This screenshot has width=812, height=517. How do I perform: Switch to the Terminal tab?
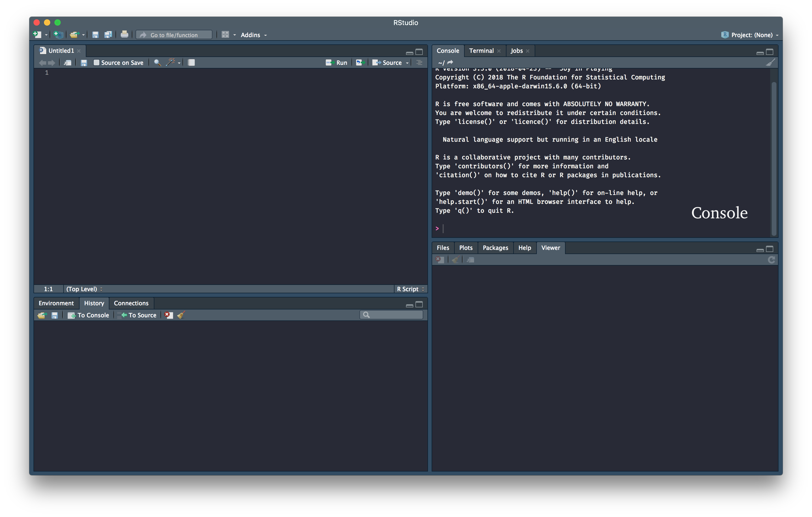click(x=481, y=50)
